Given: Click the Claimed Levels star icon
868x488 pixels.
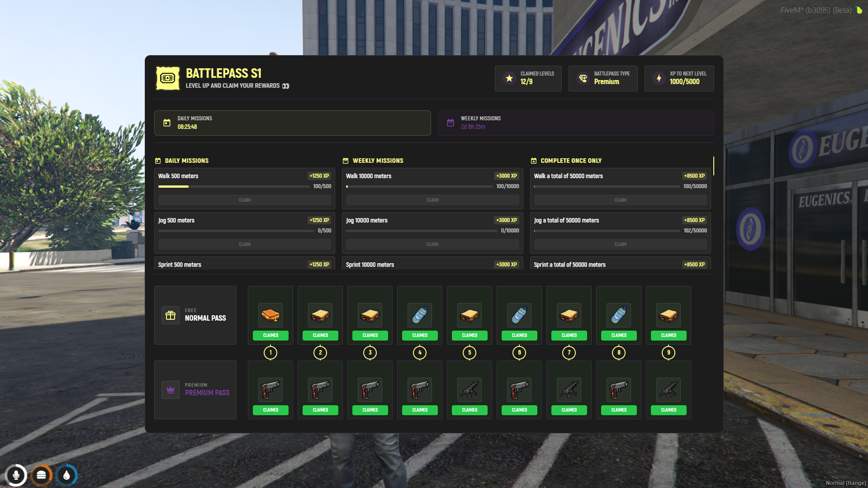Looking at the screenshot, I should (x=509, y=78).
